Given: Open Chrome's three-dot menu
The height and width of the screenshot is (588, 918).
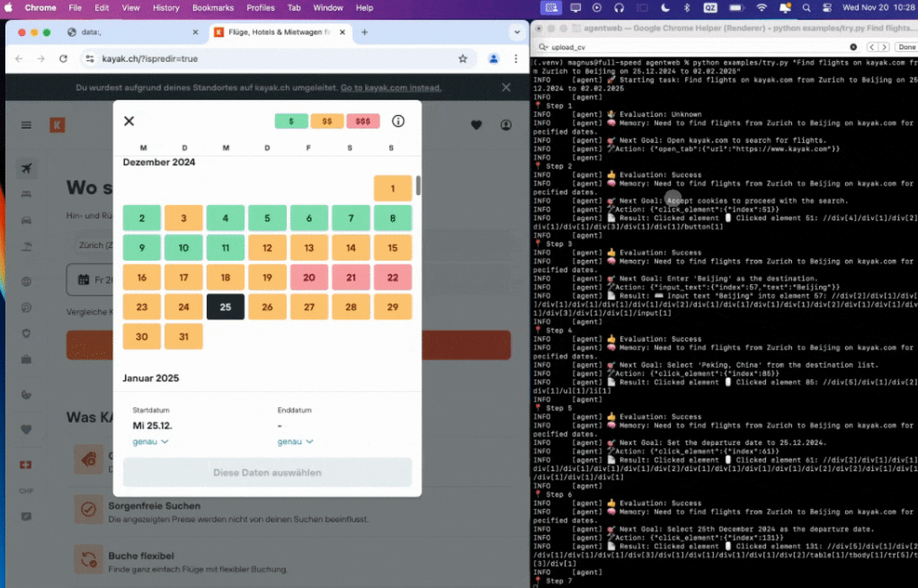Looking at the screenshot, I should point(516,58).
